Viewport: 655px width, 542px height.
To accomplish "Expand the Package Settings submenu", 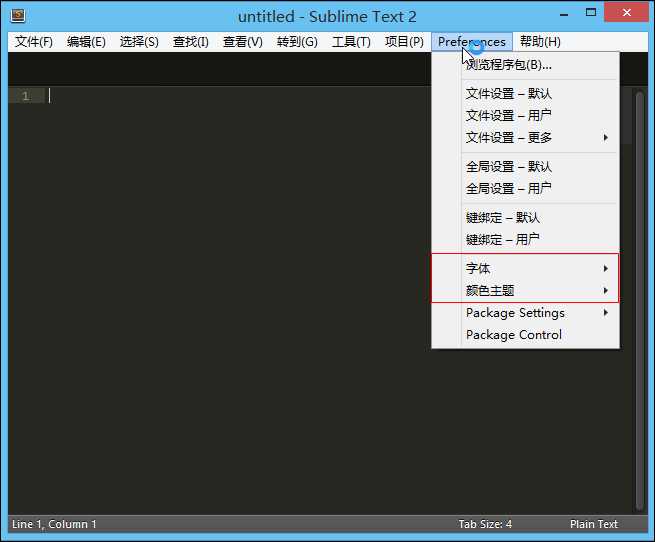I will [x=526, y=313].
